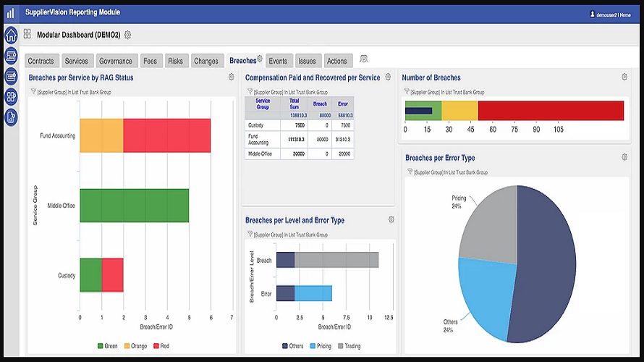Click filter icon under Breaches per Level and Error Type
644x362 pixels.
coord(250,234)
